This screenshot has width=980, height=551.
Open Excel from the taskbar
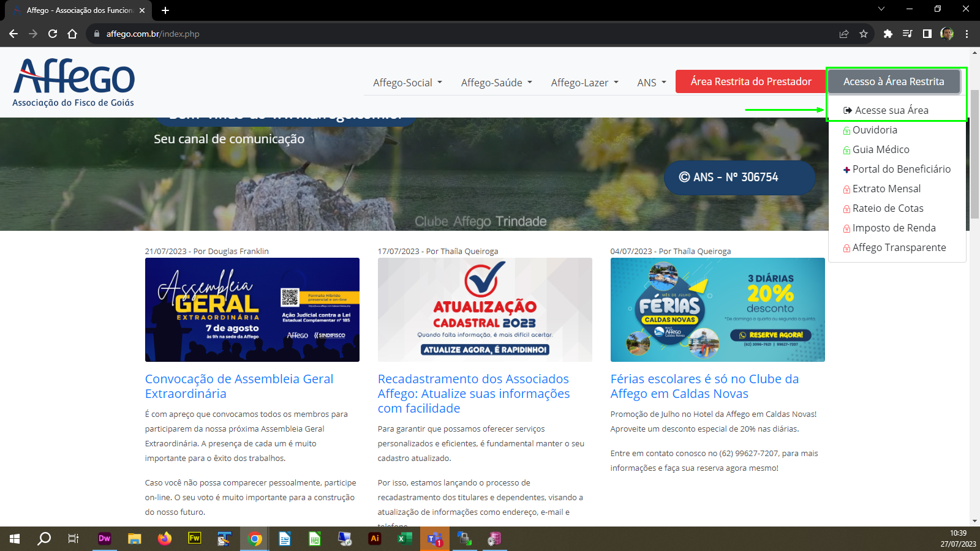404,539
